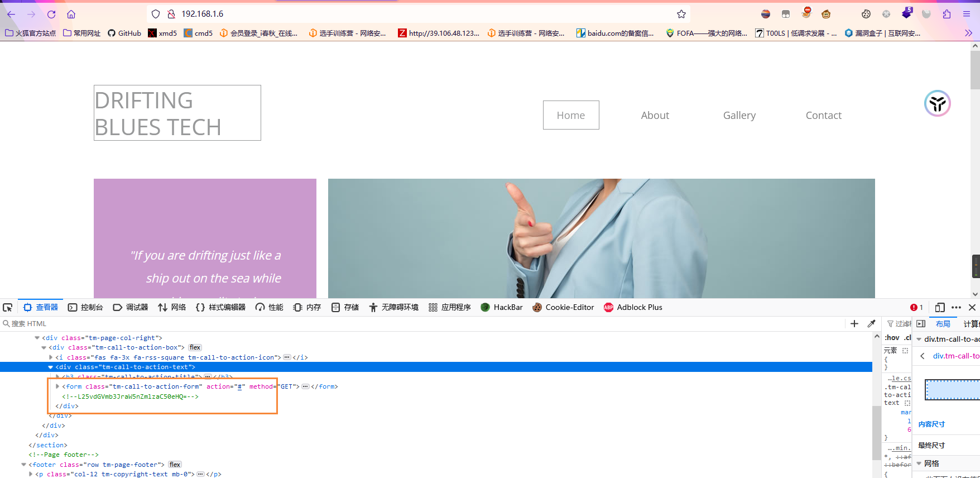The height and width of the screenshot is (478, 980).
Task: Select the base64 HTML comment line
Action: pos(130,396)
